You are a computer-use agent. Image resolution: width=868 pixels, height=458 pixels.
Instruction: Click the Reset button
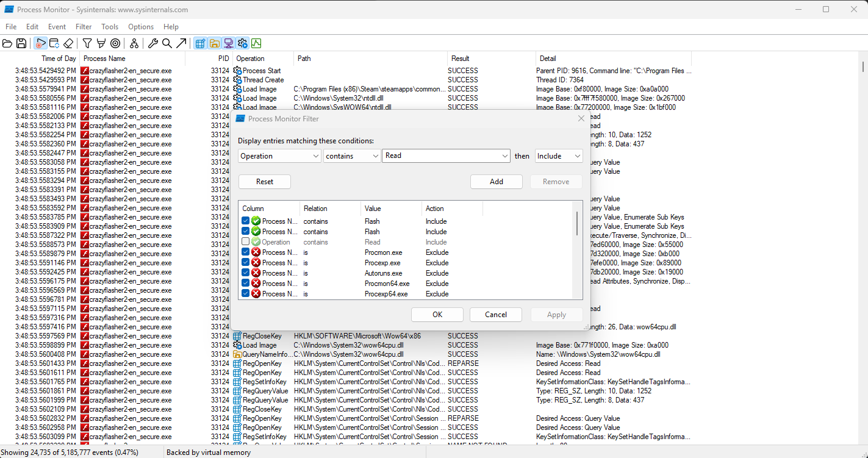click(x=264, y=182)
